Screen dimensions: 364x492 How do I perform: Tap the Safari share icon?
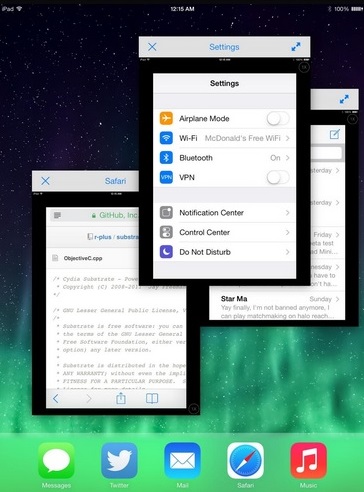coord(121,398)
